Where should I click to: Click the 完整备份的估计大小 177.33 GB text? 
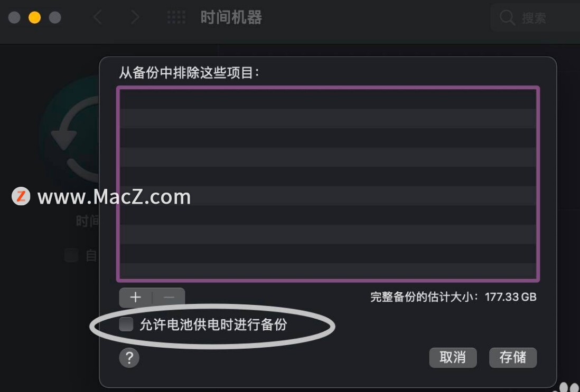coord(454,297)
